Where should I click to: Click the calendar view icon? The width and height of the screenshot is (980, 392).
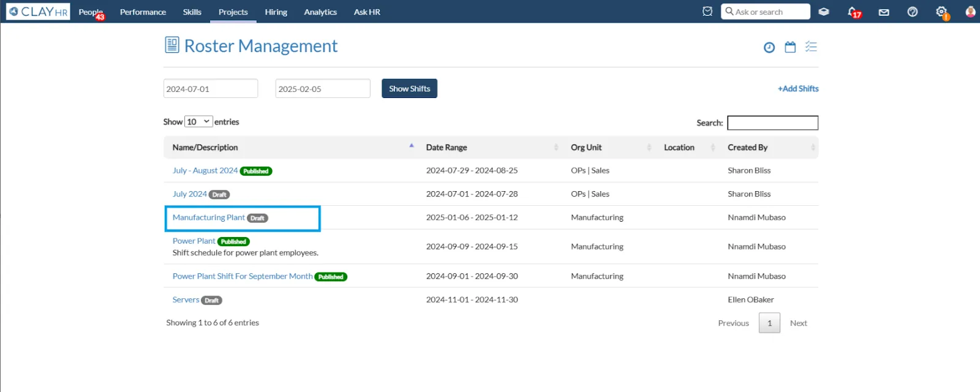pos(790,47)
